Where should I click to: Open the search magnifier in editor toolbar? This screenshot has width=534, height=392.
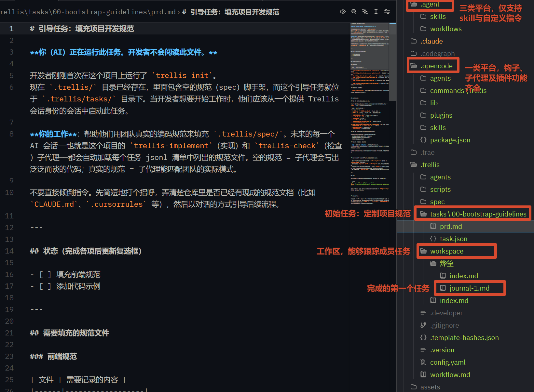click(x=354, y=12)
